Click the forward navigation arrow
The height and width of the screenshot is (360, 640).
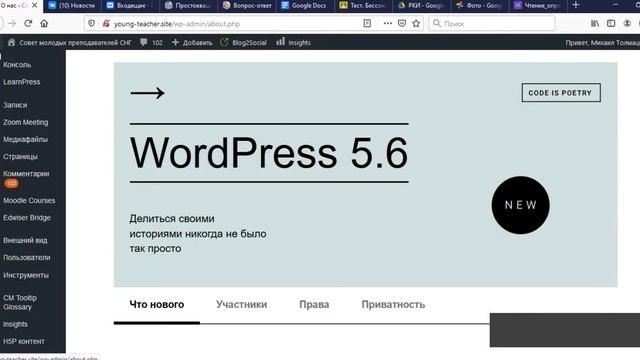pos(12,24)
